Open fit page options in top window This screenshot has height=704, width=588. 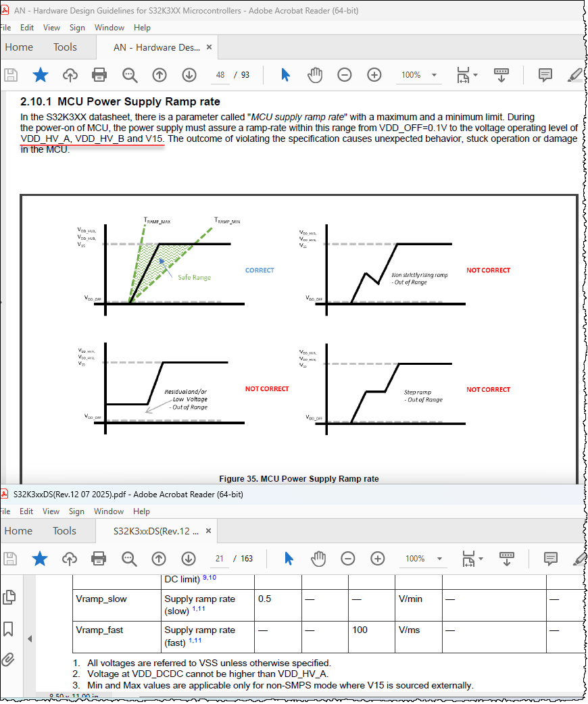[x=467, y=75]
